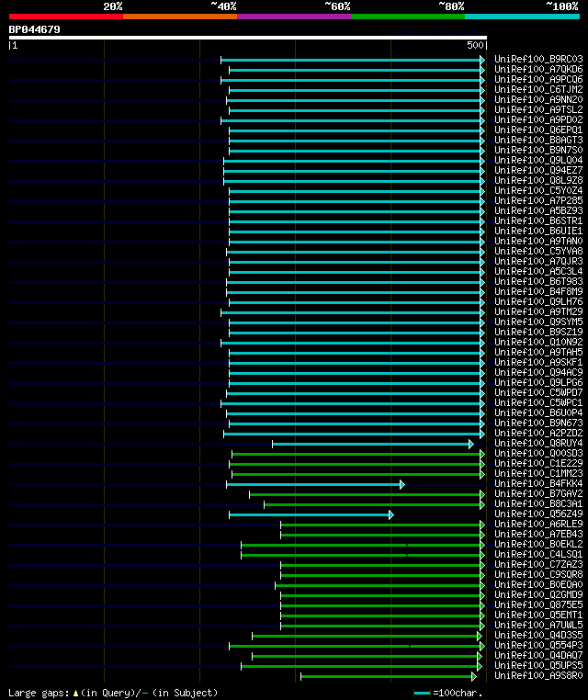The image size is (588, 700).
Task: Click the UniRef100_C5WPC1 label
Action: 538,402
